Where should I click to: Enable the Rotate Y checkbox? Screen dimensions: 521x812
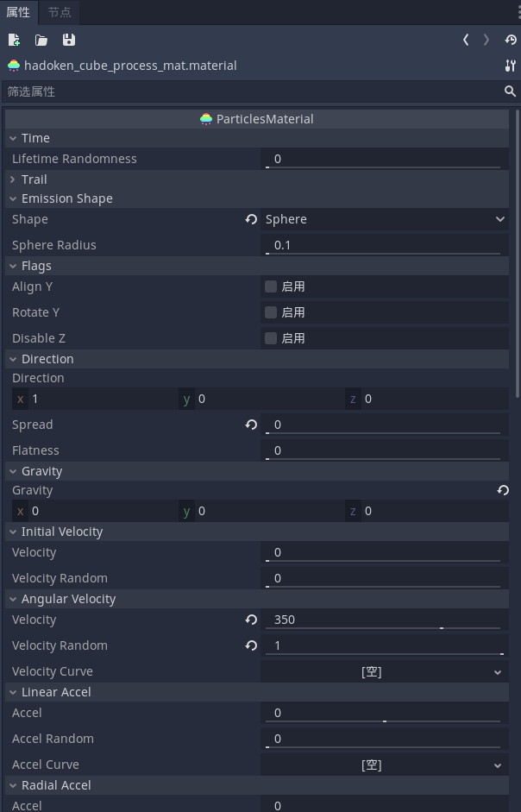[271, 312]
